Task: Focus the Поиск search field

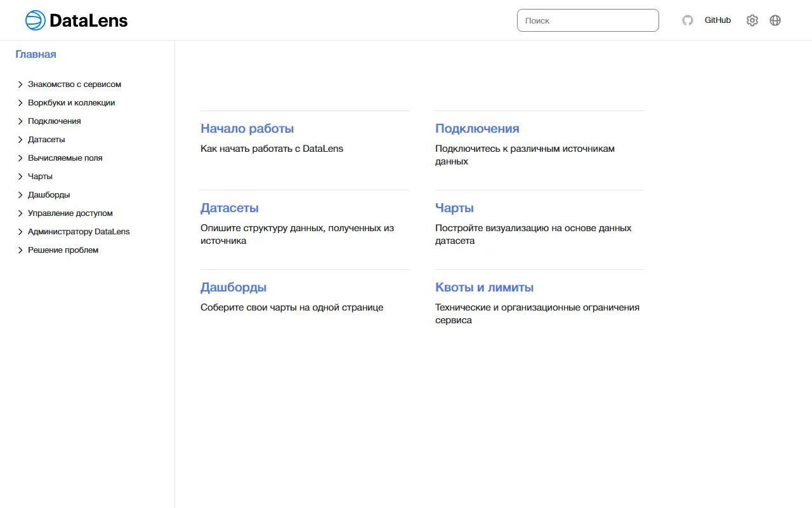Action: (588, 20)
